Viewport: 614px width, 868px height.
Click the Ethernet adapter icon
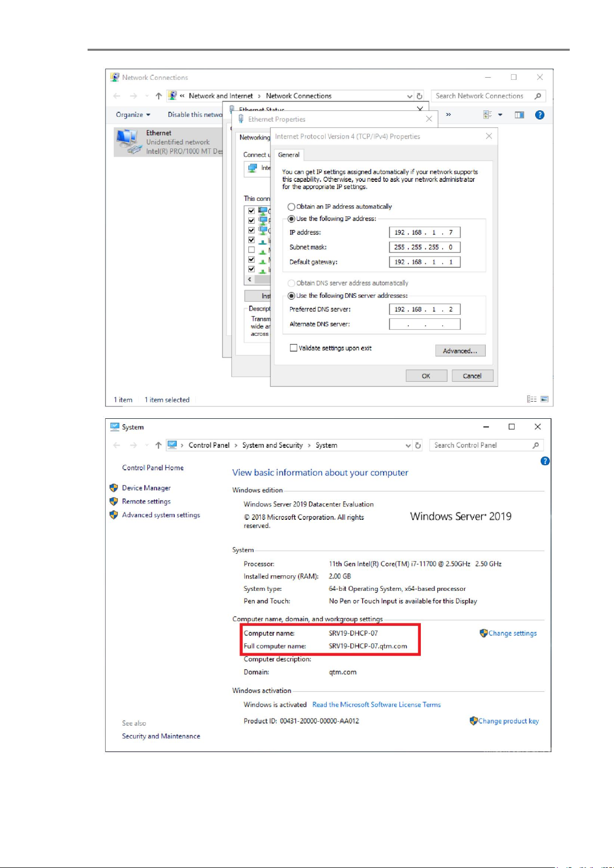128,142
